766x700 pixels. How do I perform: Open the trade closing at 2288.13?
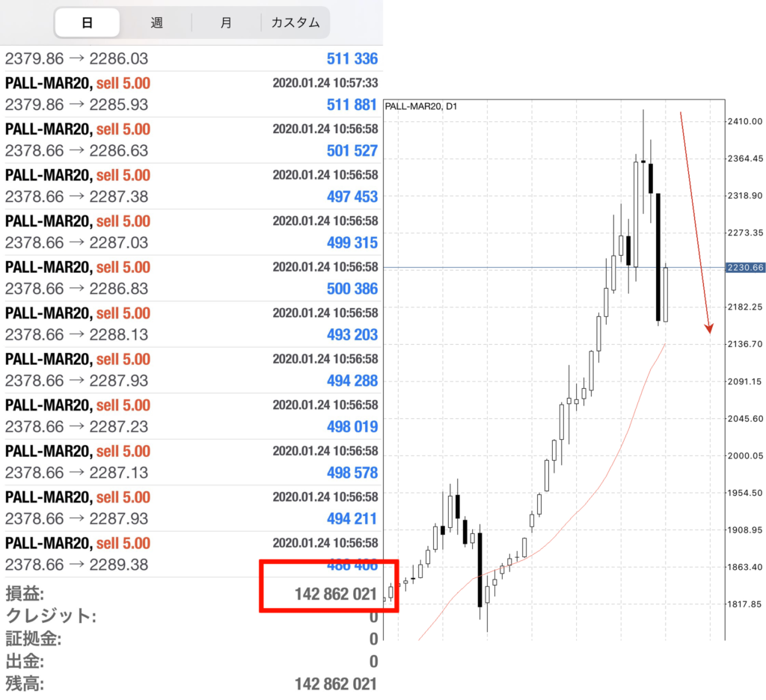pyautogui.click(x=191, y=324)
